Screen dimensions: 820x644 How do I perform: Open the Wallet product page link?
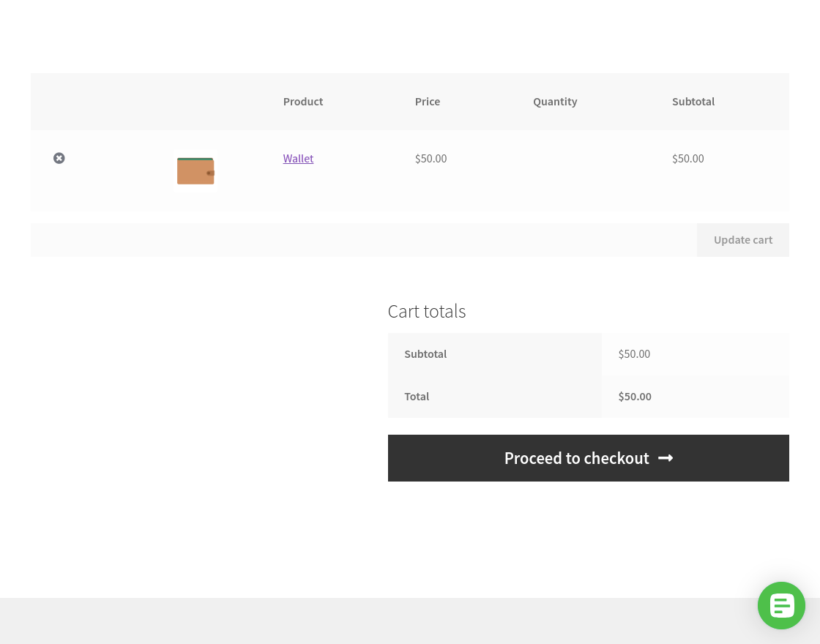298,158
